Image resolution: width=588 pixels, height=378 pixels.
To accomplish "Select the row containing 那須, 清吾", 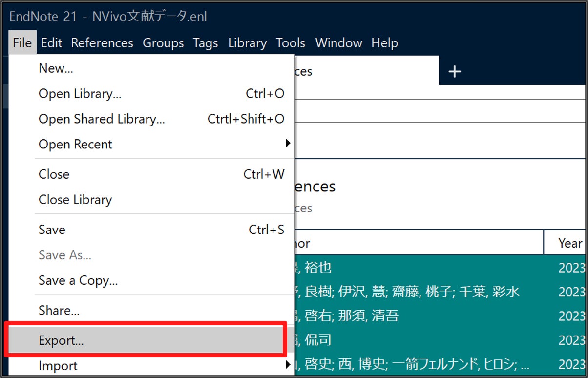I will point(440,316).
